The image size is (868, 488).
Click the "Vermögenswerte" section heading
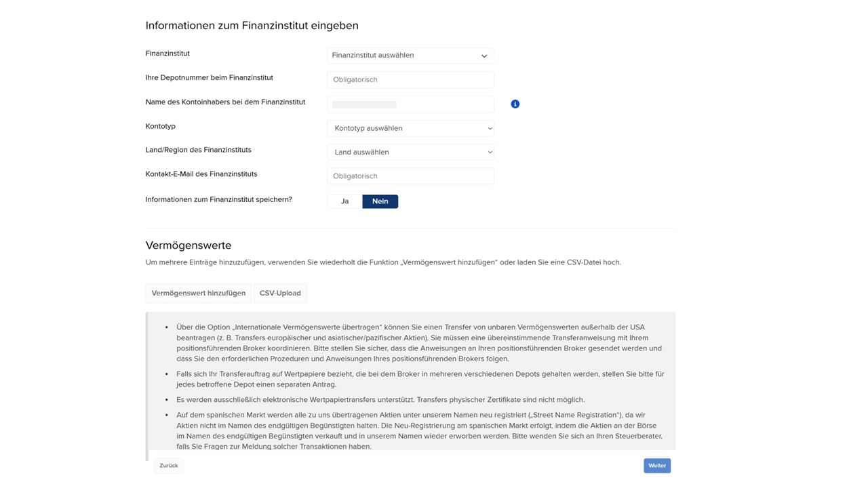click(189, 245)
